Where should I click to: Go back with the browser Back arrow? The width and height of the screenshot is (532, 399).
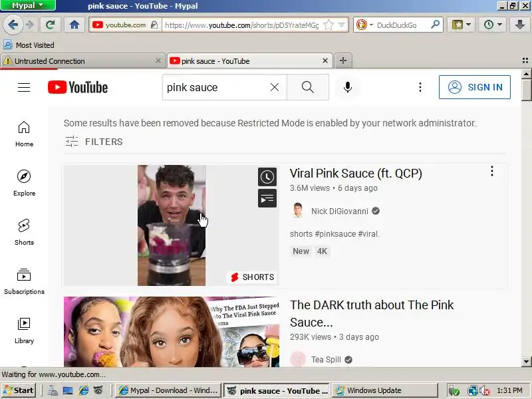click(x=13, y=25)
